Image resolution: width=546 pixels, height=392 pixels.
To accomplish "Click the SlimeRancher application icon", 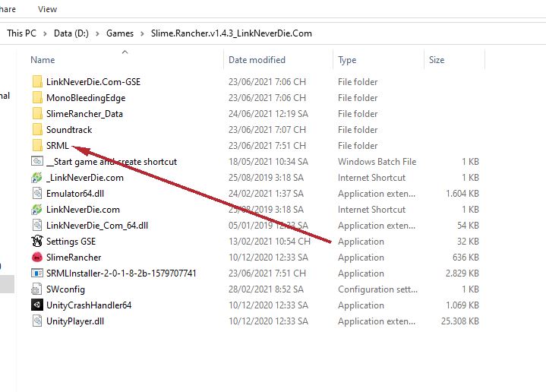I will point(37,258).
